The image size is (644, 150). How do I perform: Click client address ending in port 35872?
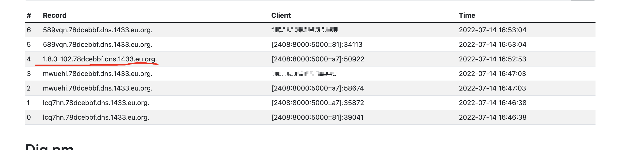317,103
